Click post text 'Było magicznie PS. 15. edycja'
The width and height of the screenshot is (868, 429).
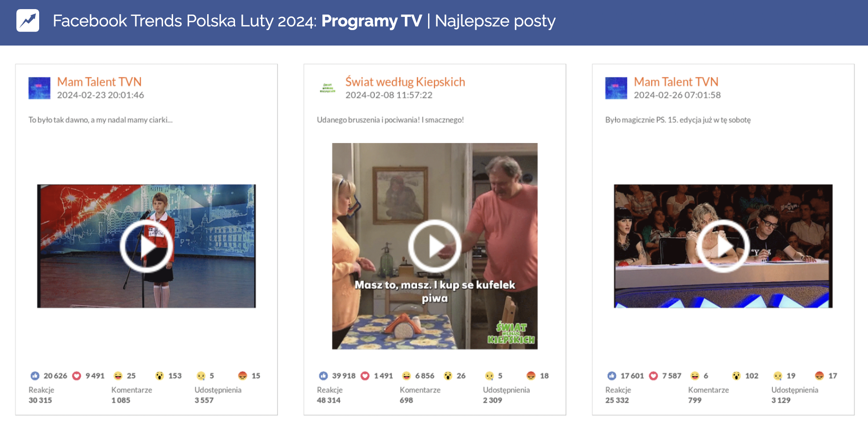678,120
